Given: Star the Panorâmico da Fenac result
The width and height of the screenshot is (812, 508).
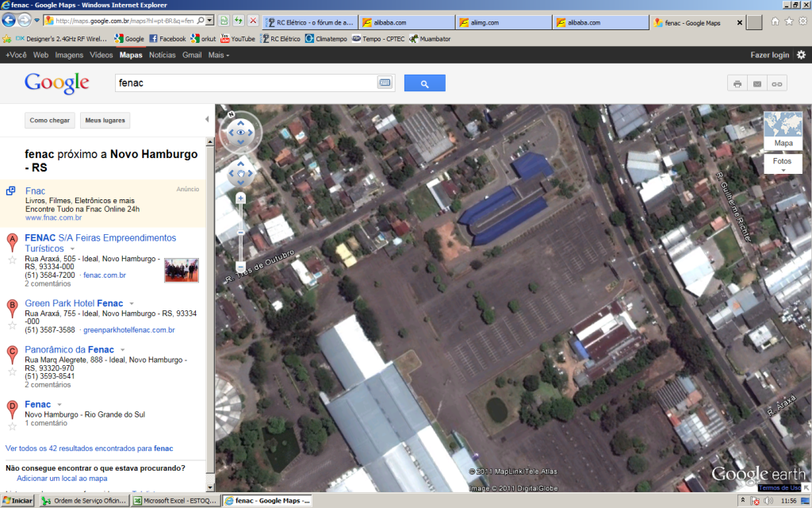Looking at the screenshot, I should click(12, 371).
